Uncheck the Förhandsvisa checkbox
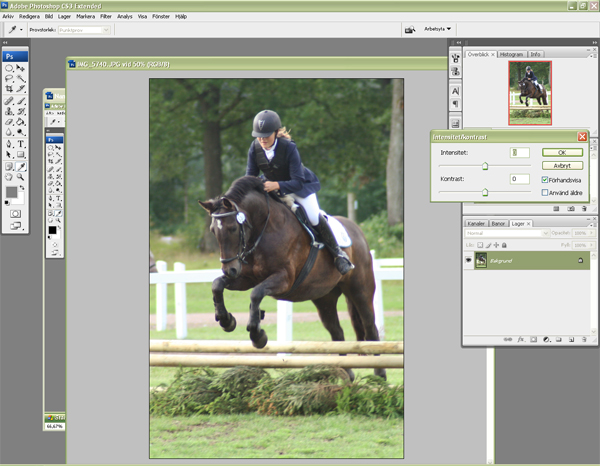The image size is (600, 466). pos(545,180)
